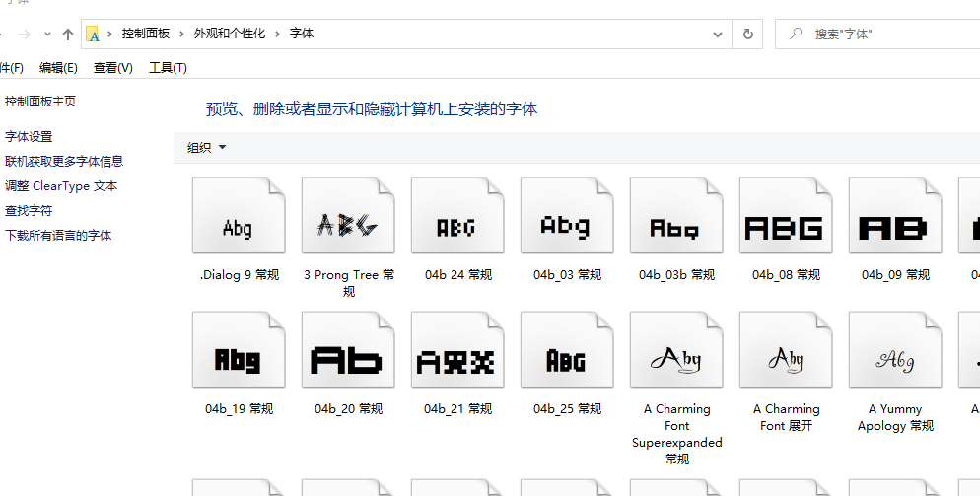Viewport: 980px width, 496px height.
Task: Click the 04b 24 常规 label
Action: pos(458,275)
